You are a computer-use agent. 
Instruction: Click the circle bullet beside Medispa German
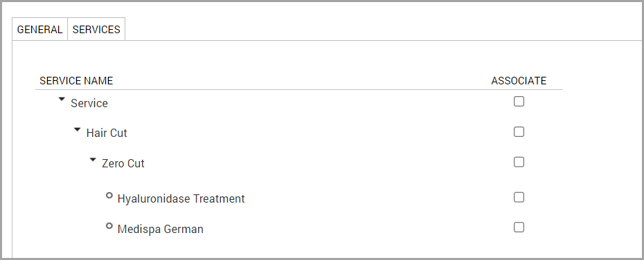click(109, 225)
